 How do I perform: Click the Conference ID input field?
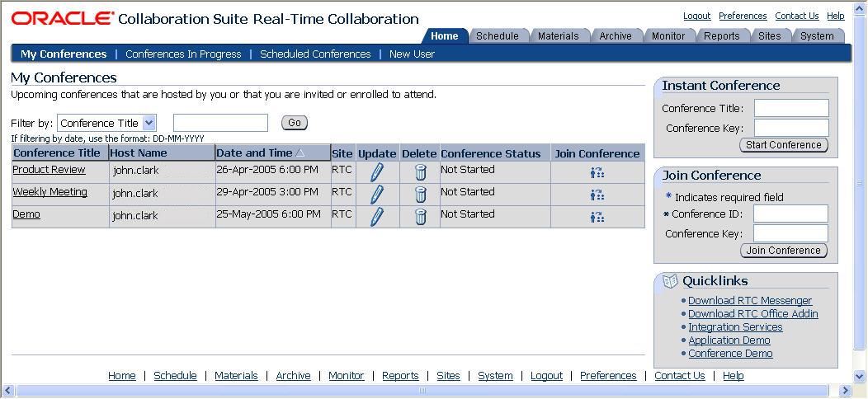[x=790, y=214]
